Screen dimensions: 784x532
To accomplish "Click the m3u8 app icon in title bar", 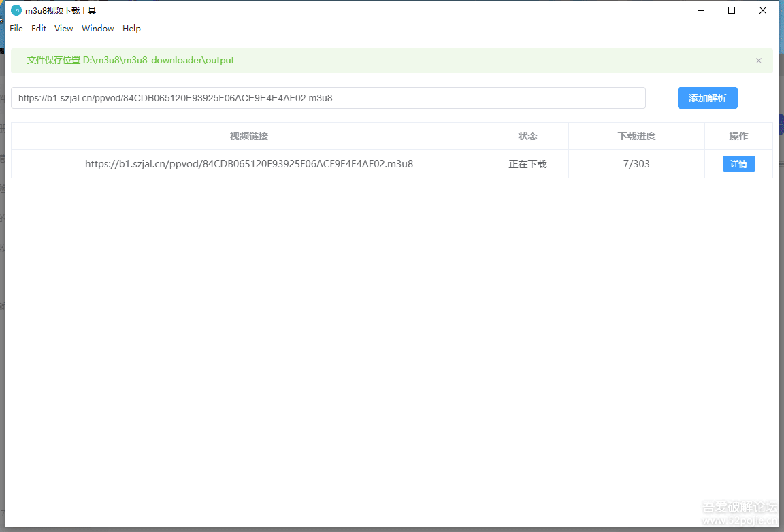I will [16, 10].
